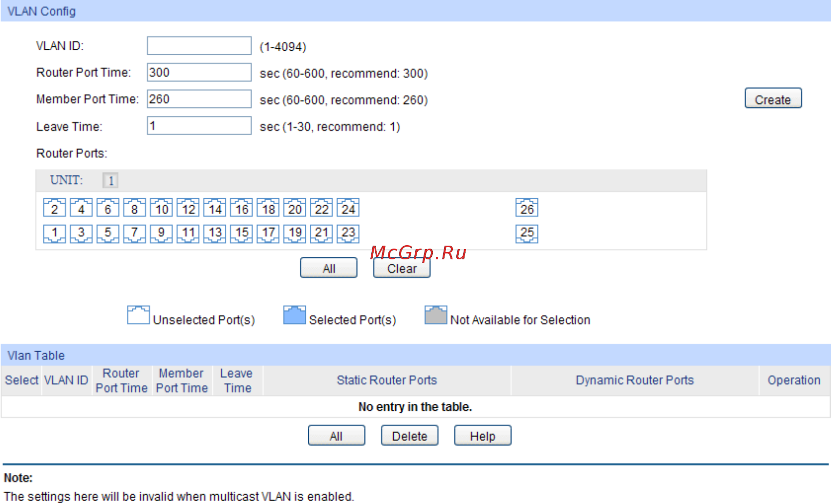
Task: Select all Vlan Table entries
Action: 336,435
